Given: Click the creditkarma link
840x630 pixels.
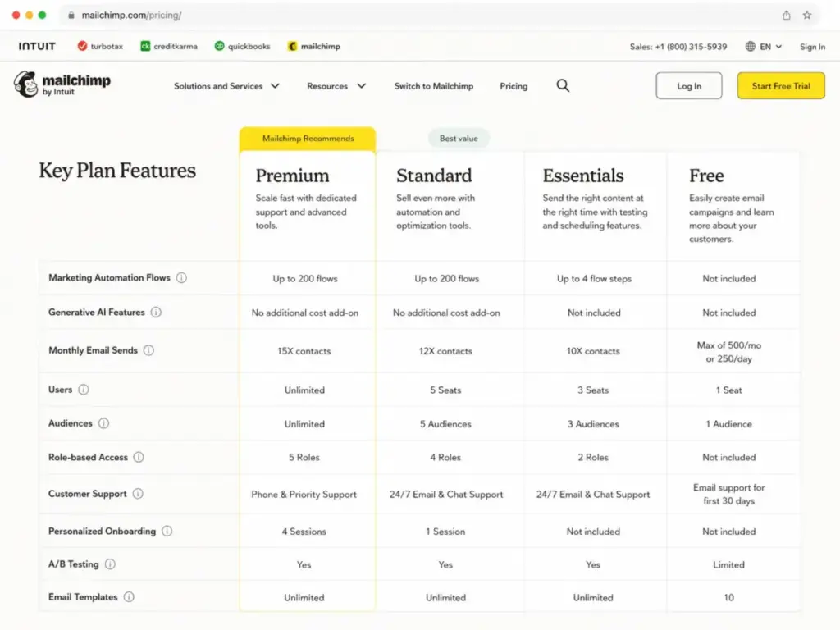Looking at the screenshot, I should coord(176,46).
